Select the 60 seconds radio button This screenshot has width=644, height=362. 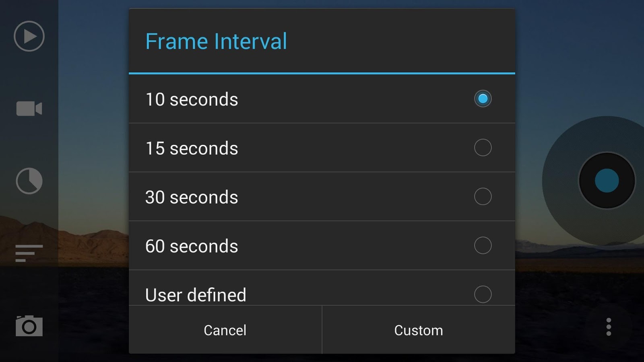(483, 246)
